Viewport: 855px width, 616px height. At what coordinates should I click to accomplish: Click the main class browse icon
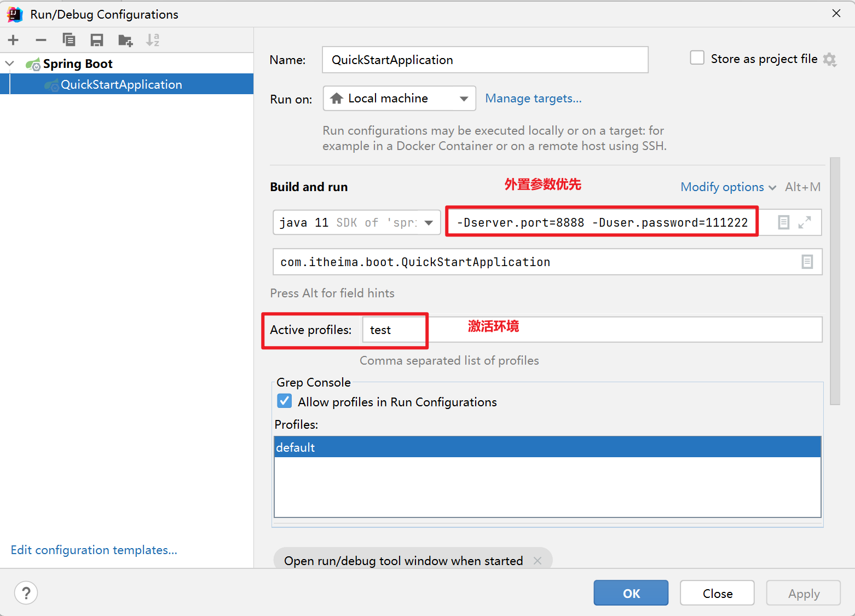tap(807, 262)
